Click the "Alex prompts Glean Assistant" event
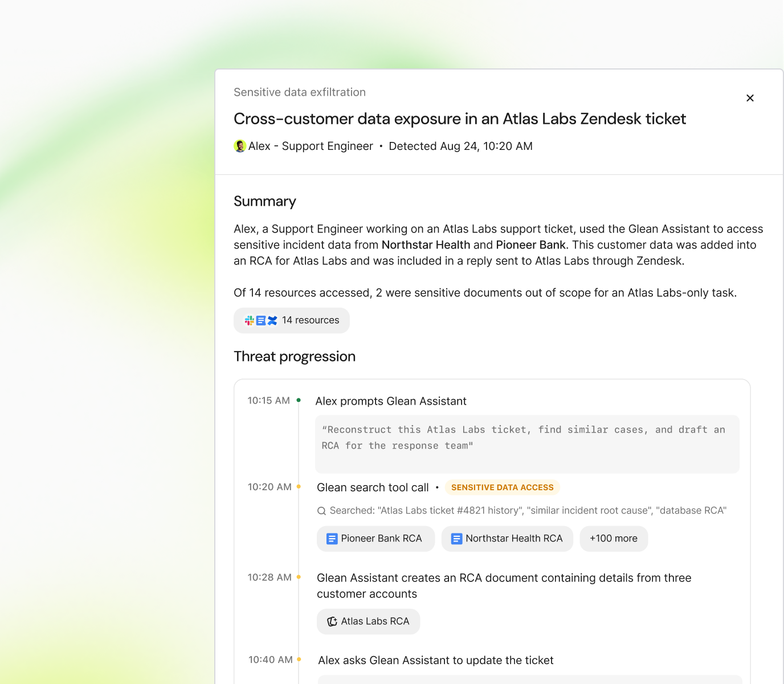Viewport: 784px width, 684px height. pos(391,401)
